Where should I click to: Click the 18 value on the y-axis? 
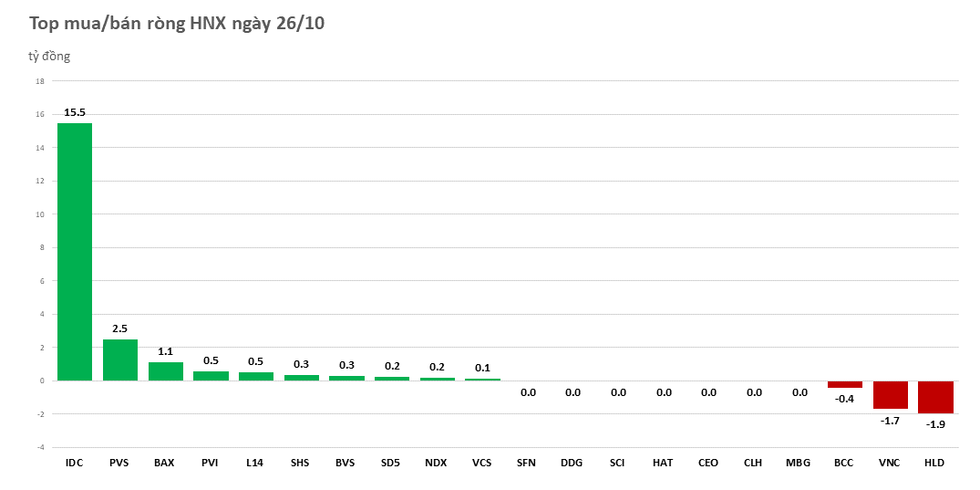point(39,81)
